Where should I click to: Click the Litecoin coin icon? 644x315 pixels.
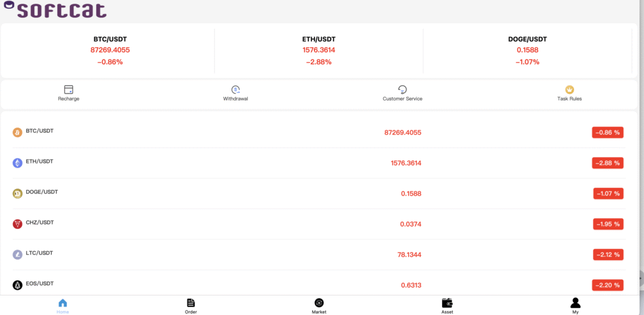point(17,255)
